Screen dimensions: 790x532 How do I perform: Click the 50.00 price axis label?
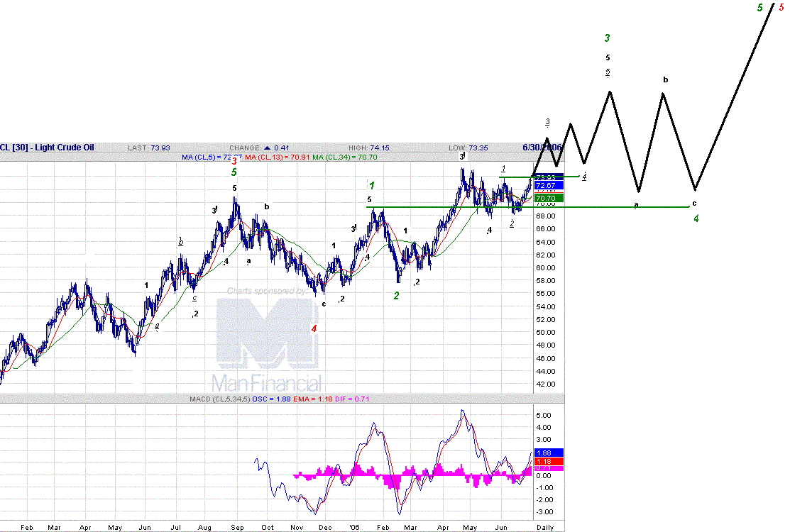click(x=545, y=333)
